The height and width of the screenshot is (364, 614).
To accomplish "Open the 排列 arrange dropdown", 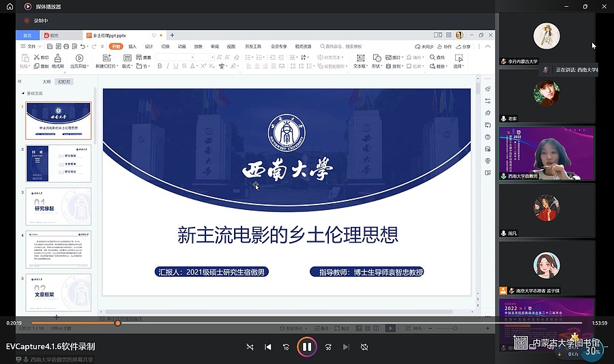I will (x=394, y=66).
